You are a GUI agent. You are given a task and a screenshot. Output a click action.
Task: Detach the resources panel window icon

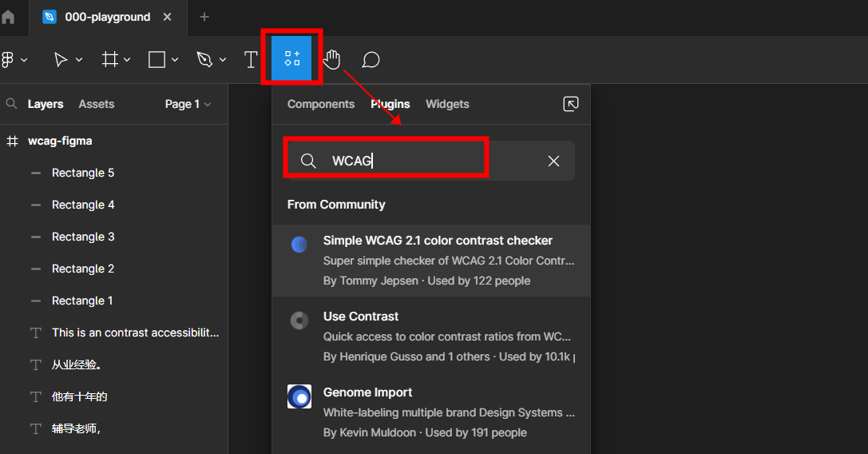(571, 104)
